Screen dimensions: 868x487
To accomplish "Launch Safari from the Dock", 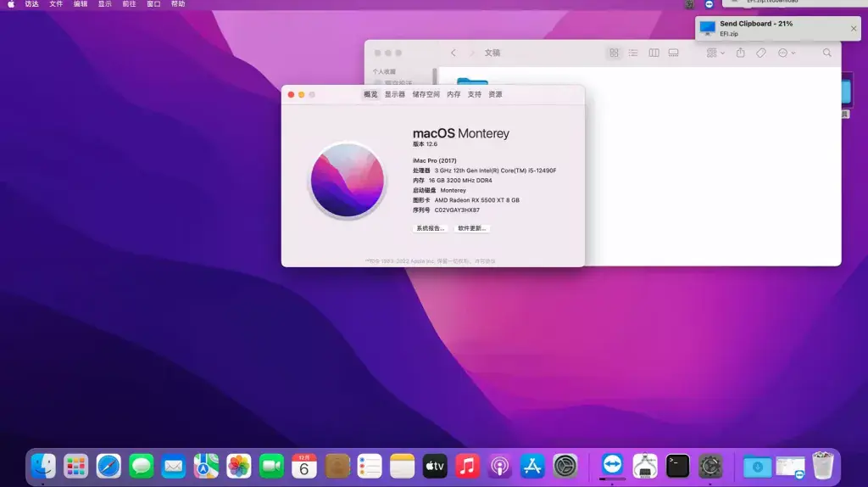I will 108,466.
